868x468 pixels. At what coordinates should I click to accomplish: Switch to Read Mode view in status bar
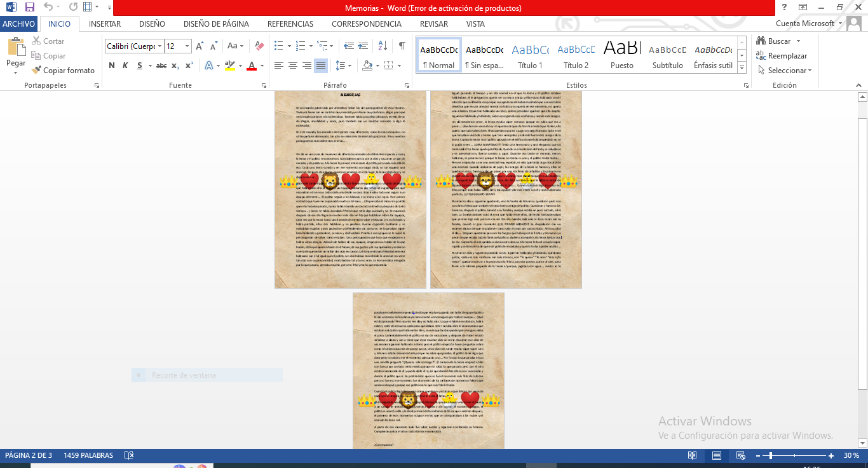(693, 455)
